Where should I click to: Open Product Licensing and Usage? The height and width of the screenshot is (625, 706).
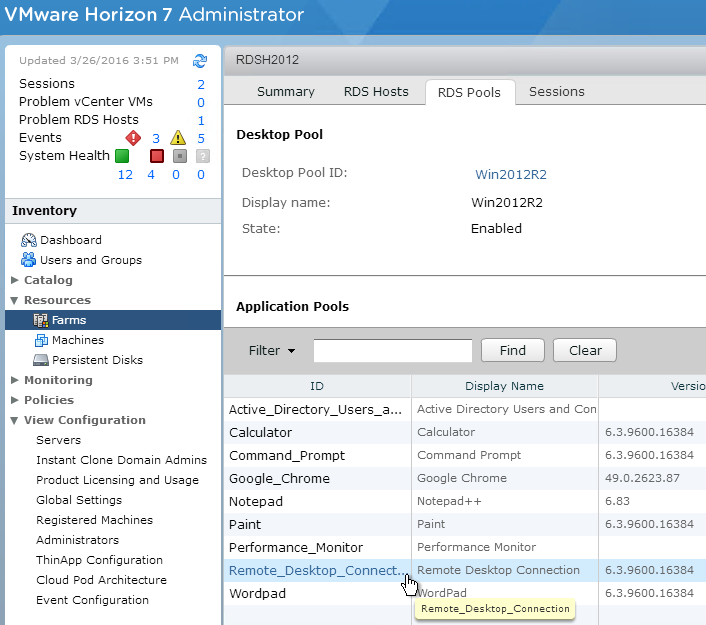point(118,480)
